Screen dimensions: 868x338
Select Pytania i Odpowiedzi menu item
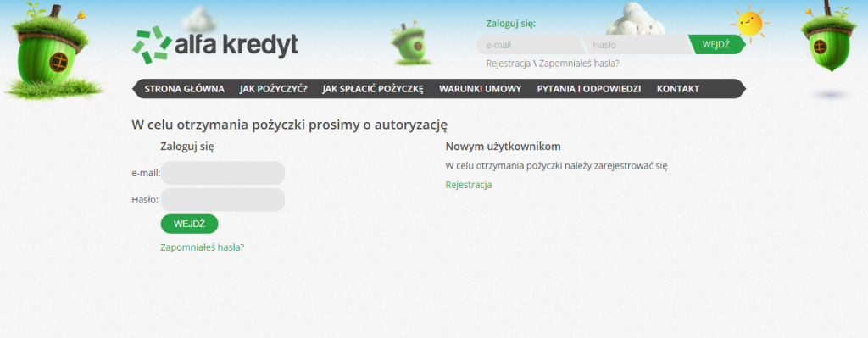589,89
